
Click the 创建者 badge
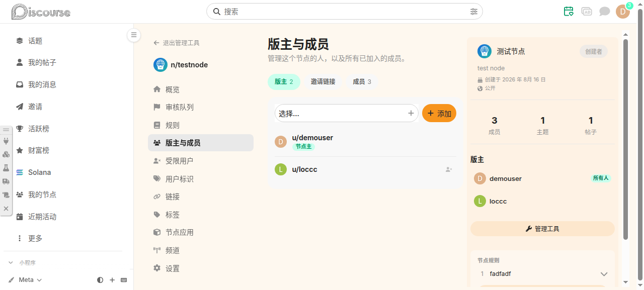594,51
